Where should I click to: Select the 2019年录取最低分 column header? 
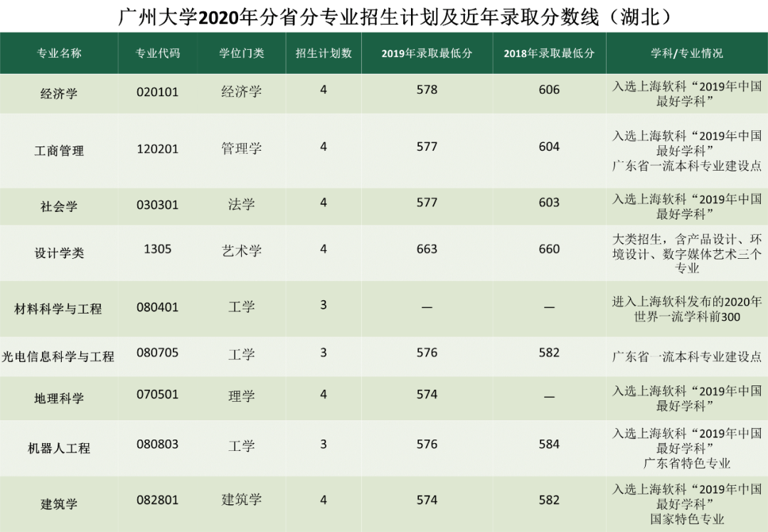tap(427, 53)
